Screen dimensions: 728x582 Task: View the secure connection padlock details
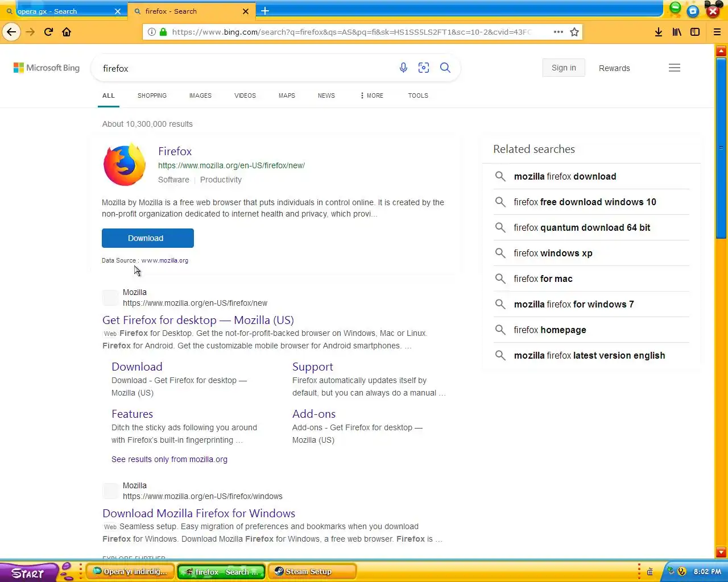pyautogui.click(x=163, y=32)
